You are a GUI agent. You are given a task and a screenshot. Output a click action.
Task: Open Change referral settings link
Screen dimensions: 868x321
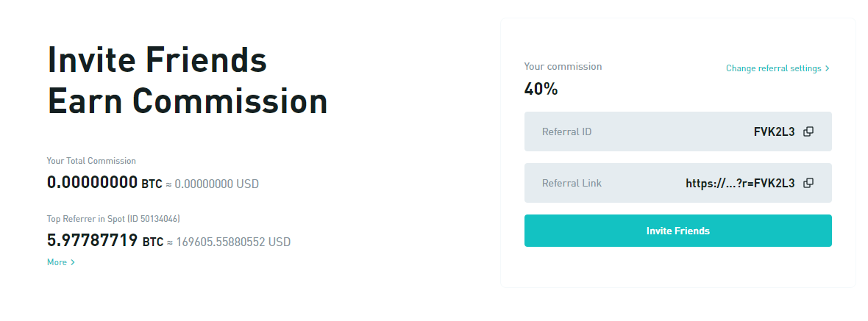[773, 68]
